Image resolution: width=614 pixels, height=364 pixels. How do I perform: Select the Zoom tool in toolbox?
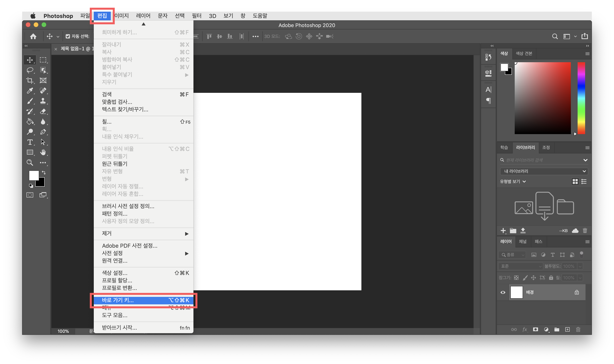point(30,163)
